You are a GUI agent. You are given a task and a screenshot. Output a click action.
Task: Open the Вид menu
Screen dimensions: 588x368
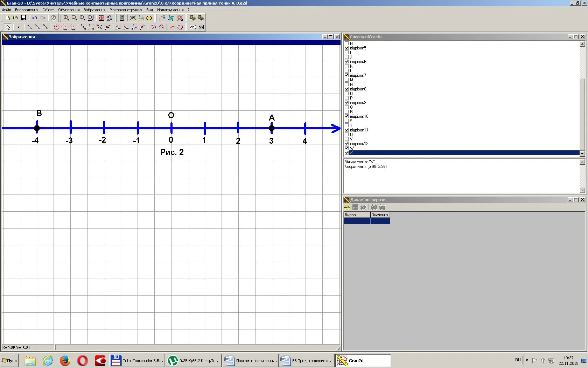point(150,10)
